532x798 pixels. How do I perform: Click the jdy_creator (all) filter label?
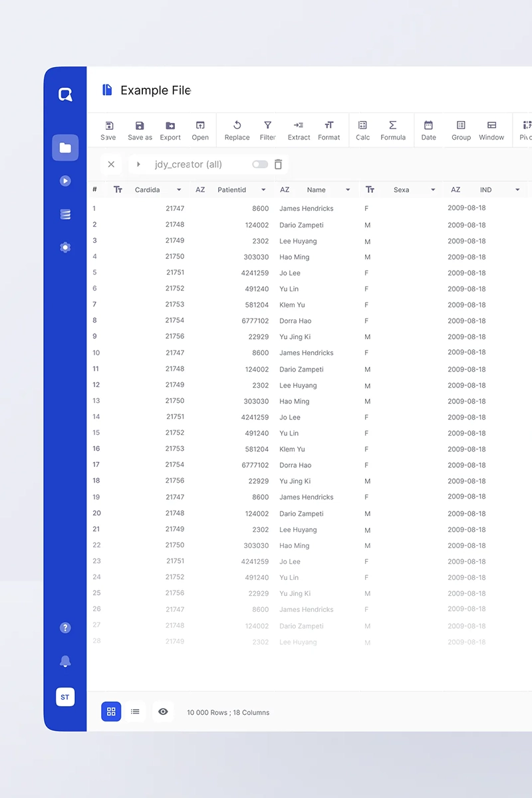tap(188, 164)
